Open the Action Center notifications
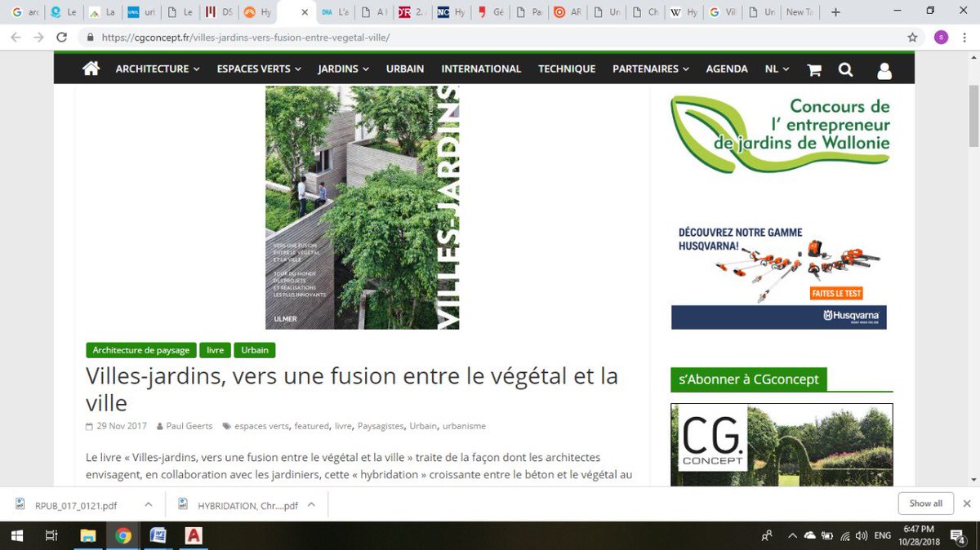 pos(959,536)
